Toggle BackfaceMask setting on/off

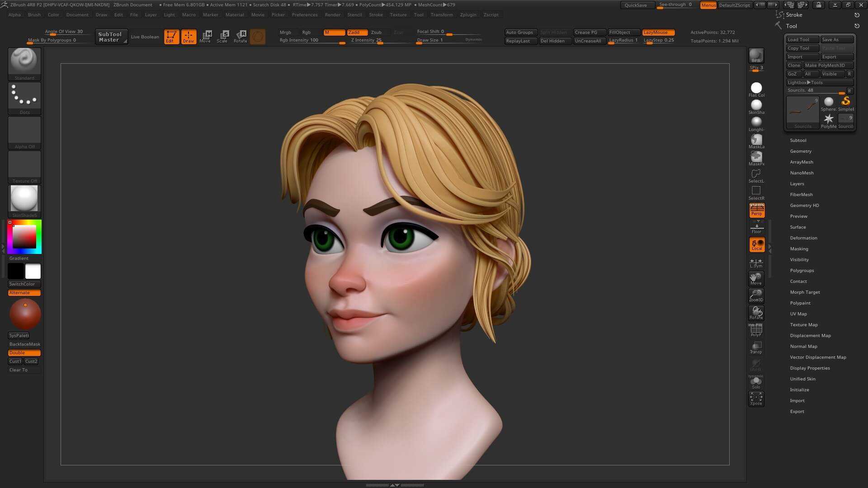click(x=24, y=344)
